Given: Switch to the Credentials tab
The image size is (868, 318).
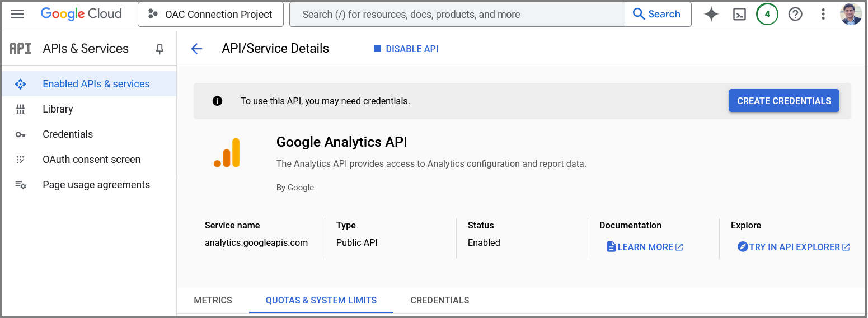Looking at the screenshot, I should click(440, 300).
